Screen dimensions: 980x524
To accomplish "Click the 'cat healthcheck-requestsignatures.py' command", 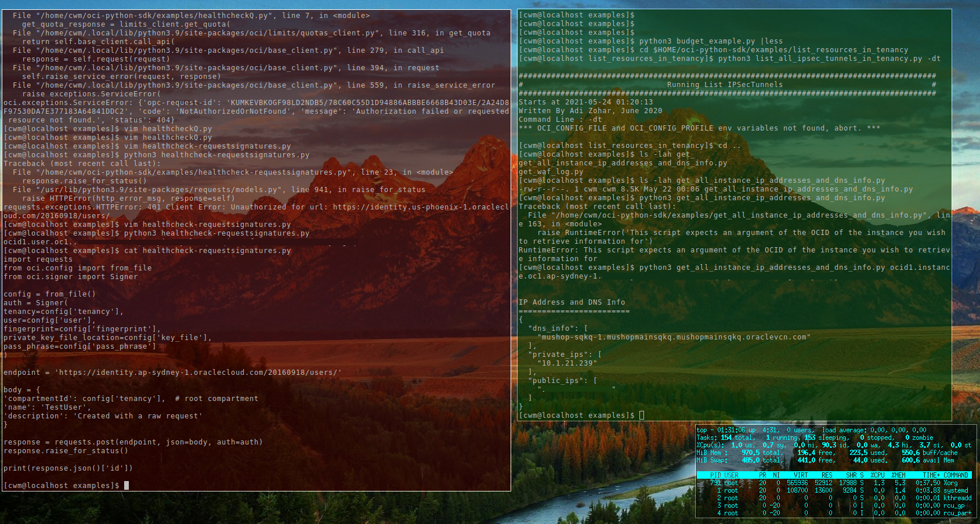I will point(207,251).
